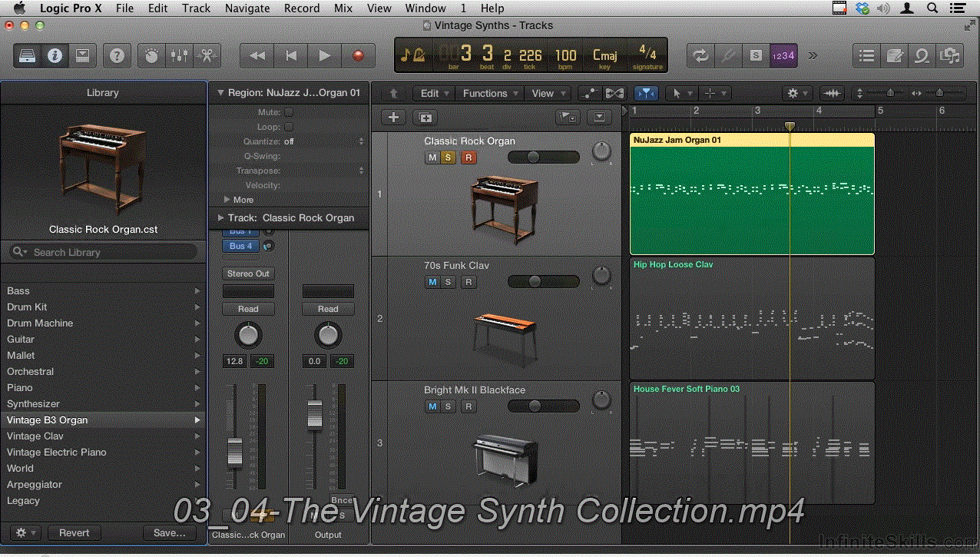Toggle the count-in 1234 button
980x557 pixels.
(783, 55)
